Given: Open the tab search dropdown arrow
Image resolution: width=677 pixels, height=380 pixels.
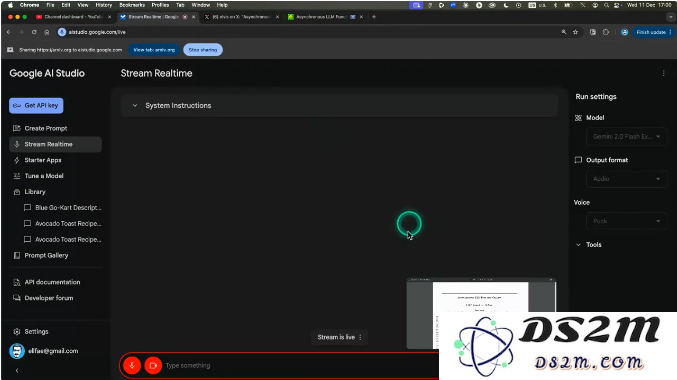Looking at the screenshot, I should click(671, 17).
